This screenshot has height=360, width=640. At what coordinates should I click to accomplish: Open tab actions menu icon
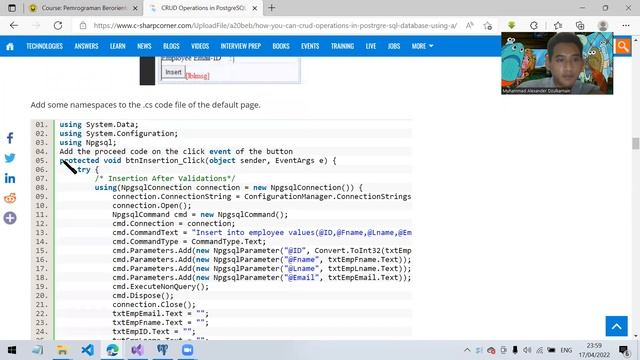click(x=12, y=8)
